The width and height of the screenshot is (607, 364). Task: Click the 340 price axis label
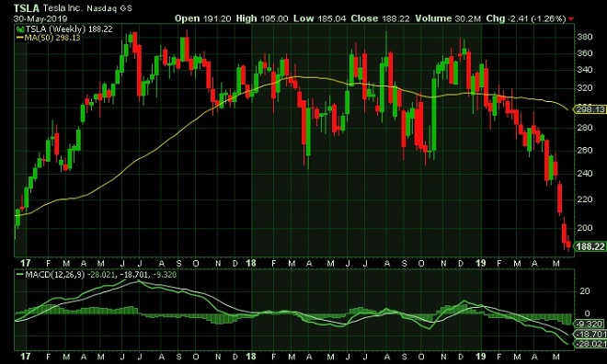click(585, 70)
